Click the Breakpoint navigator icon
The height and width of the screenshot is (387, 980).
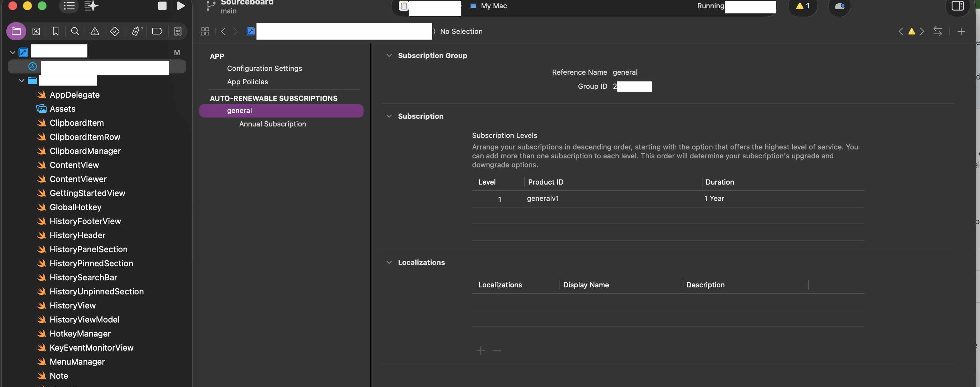(157, 31)
